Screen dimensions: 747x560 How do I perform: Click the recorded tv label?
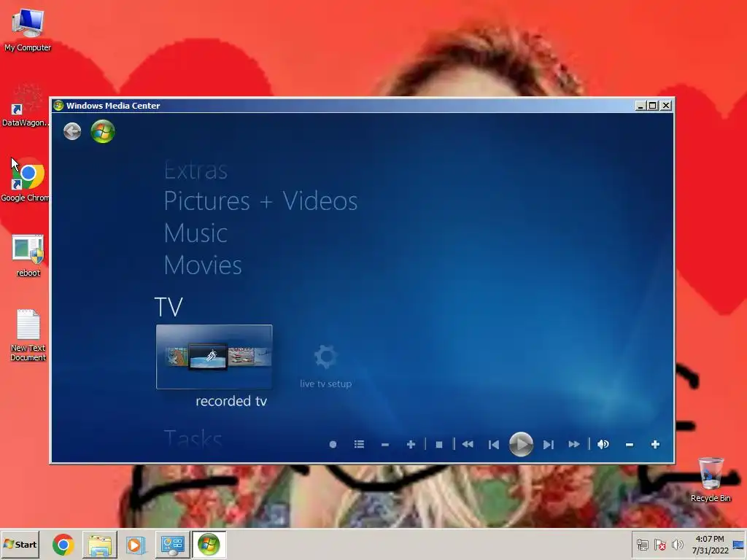tap(231, 402)
